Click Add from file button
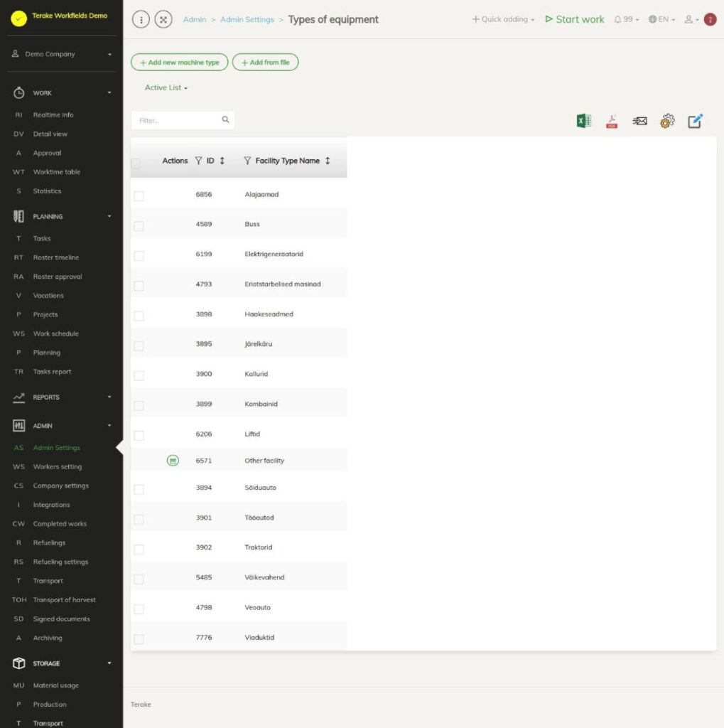This screenshot has width=724, height=728. coord(266,63)
